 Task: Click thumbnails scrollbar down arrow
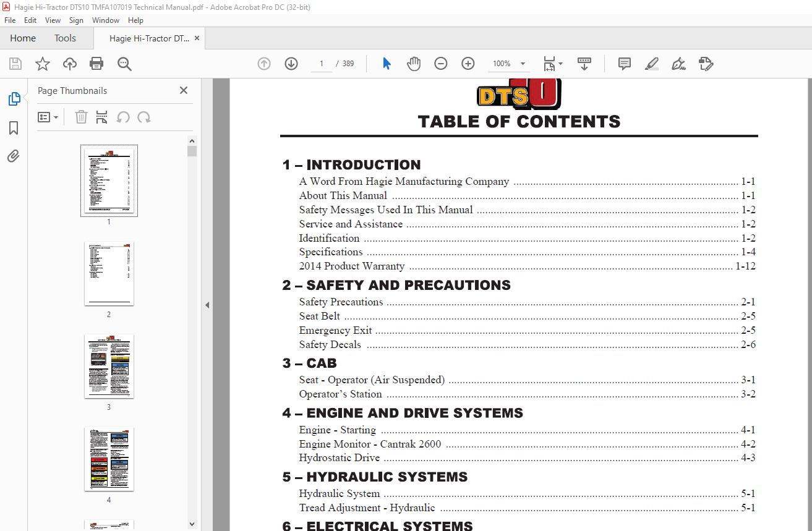click(x=192, y=524)
